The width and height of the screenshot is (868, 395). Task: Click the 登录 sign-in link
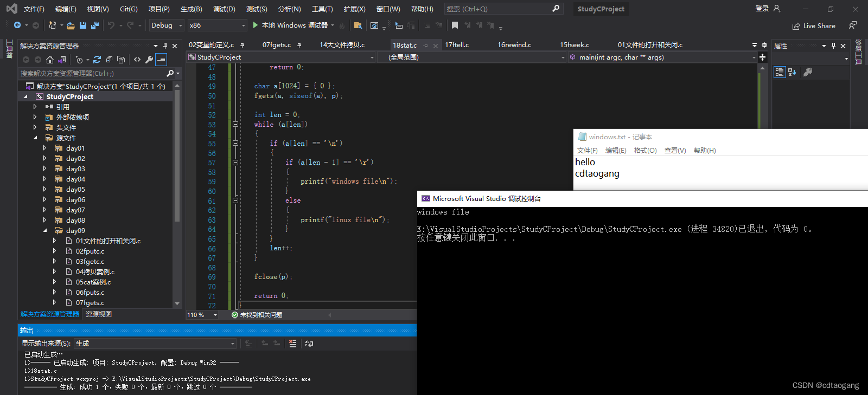click(x=762, y=9)
